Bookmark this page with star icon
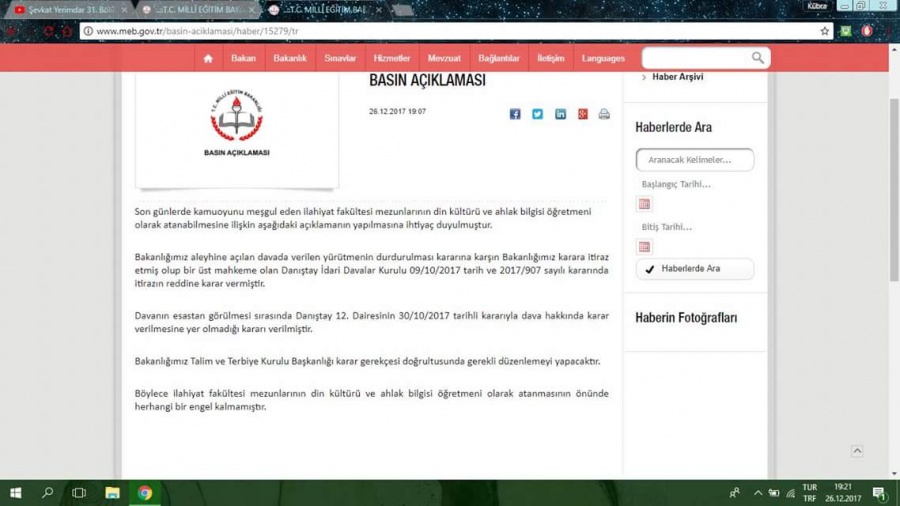This screenshot has height=506, width=900. click(x=824, y=31)
